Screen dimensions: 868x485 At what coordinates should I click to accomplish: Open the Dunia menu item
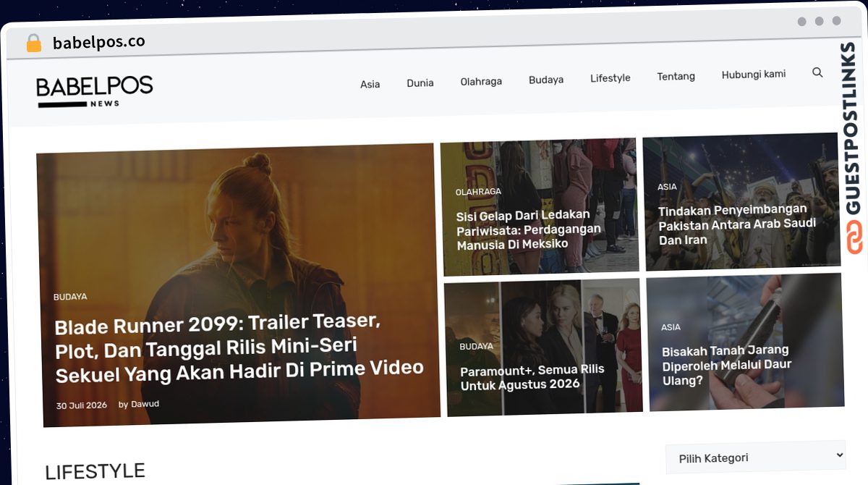point(420,83)
